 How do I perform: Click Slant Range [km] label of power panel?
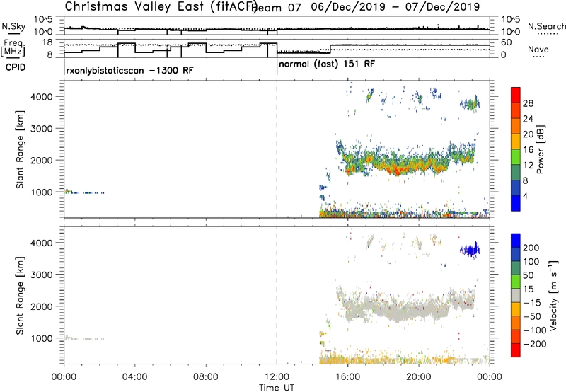coord(20,149)
